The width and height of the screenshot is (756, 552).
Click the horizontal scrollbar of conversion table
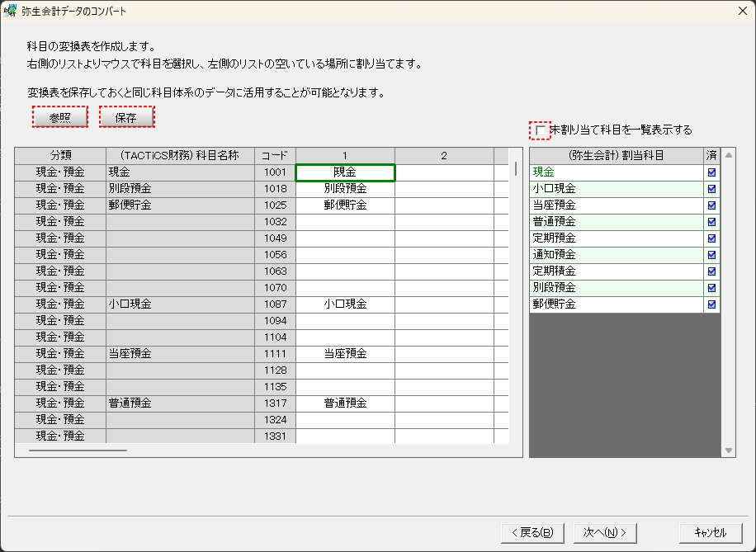78,451
